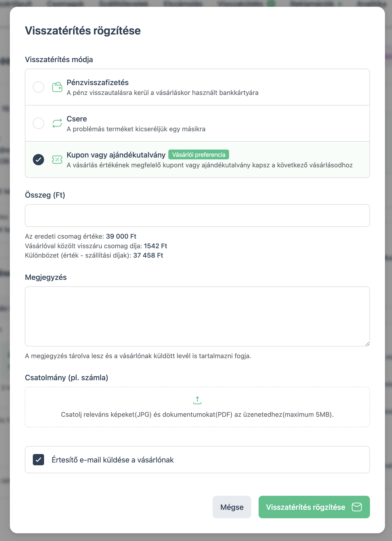This screenshot has height=541, width=392.
Task: Click the coupon ticket icon
Action: 57,160
